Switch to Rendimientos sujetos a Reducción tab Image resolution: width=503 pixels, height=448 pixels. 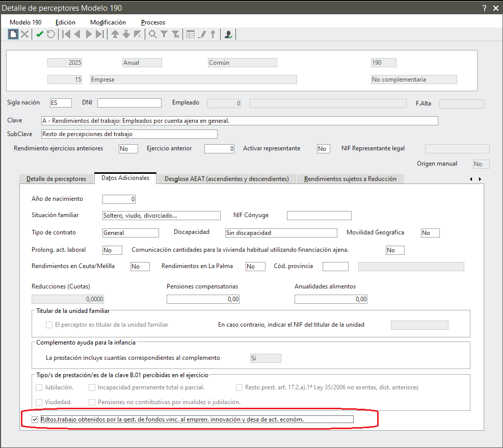(350, 179)
